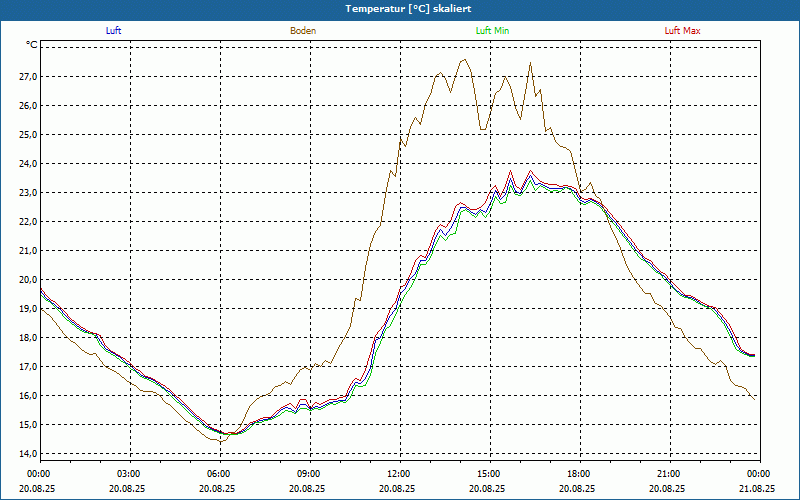Click the 17,0 y-axis tick label
The width and height of the screenshot is (800, 500).
tap(27, 367)
